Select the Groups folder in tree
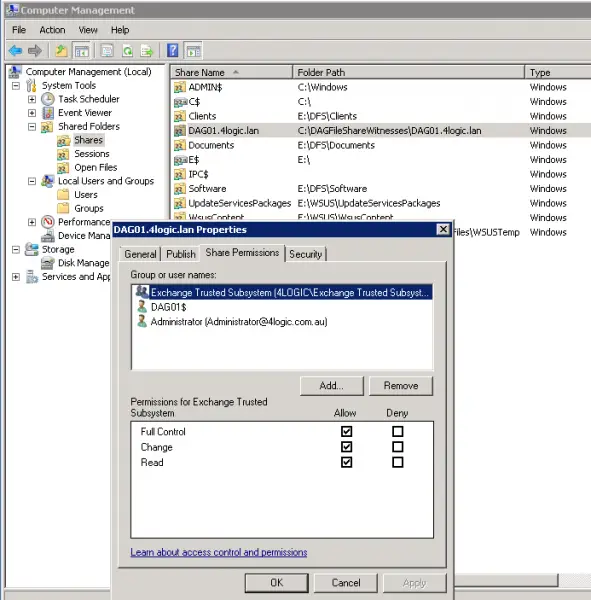Image resolution: width=591 pixels, height=600 pixels. coord(89,209)
